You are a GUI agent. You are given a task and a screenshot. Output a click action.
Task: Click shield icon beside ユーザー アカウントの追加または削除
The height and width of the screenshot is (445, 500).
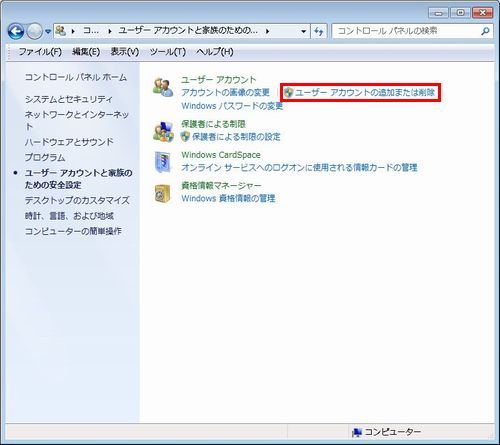tap(289, 93)
